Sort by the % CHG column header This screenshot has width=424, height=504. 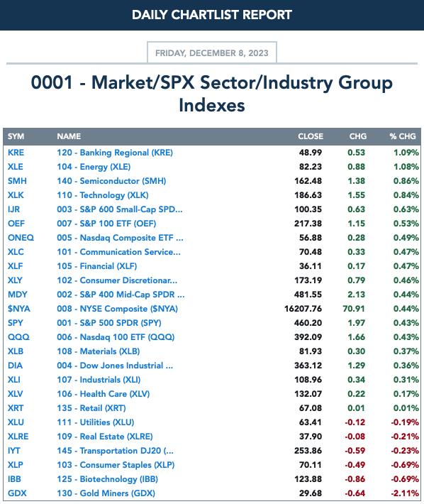tap(403, 136)
